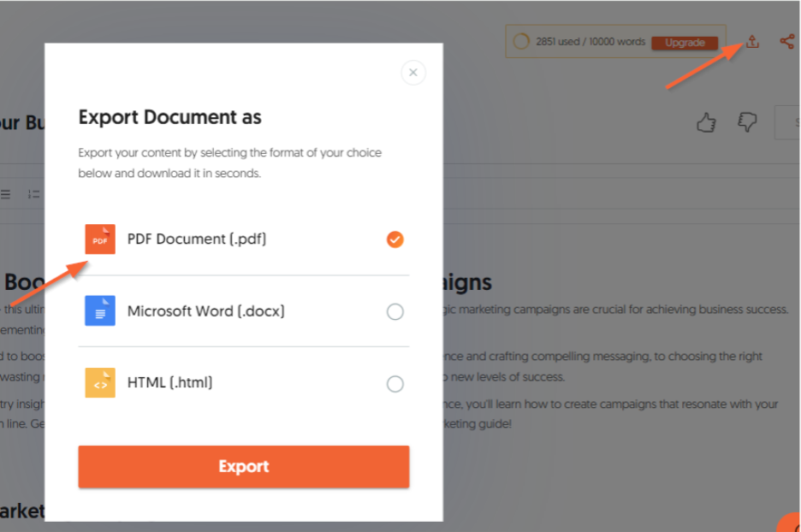Click the bulleted list toolbar icon
The height and width of the screenshot is (532, 801).
[6, 194]
